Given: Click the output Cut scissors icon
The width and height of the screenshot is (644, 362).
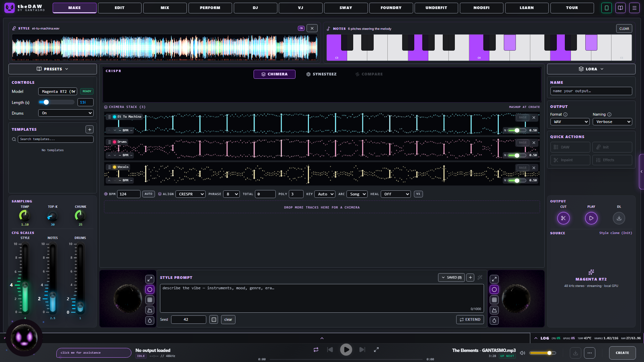Looking at the screenshot, I should (563, 218).
